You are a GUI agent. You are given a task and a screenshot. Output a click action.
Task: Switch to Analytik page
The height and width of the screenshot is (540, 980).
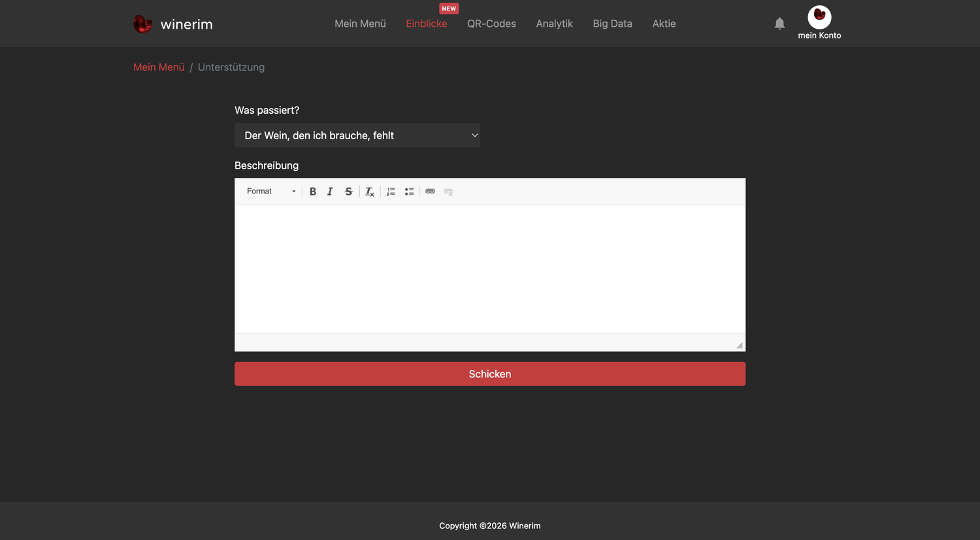tap(555, 24)
